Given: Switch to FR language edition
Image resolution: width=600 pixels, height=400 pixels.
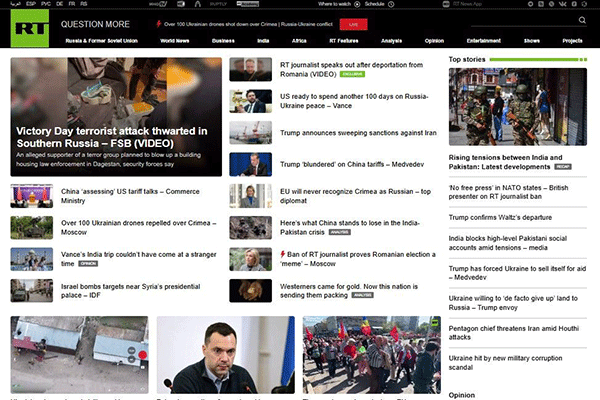Looking at the screenshot, I should click(x=72, y=4).
